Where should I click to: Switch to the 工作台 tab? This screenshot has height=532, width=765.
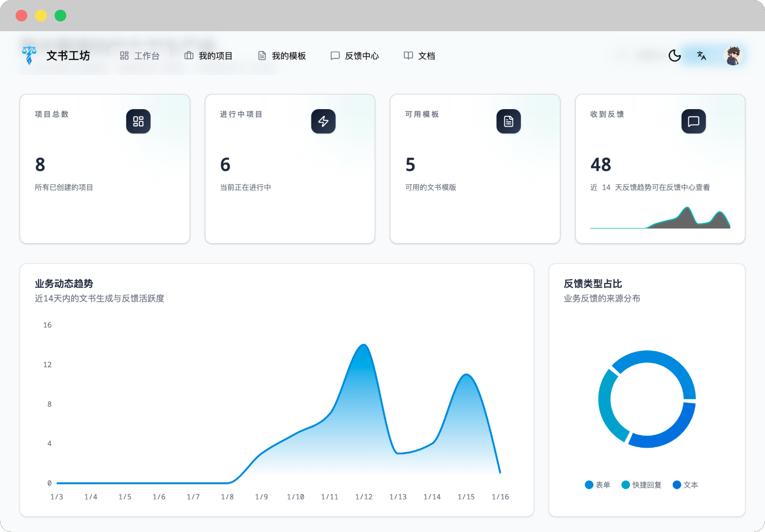140,56
